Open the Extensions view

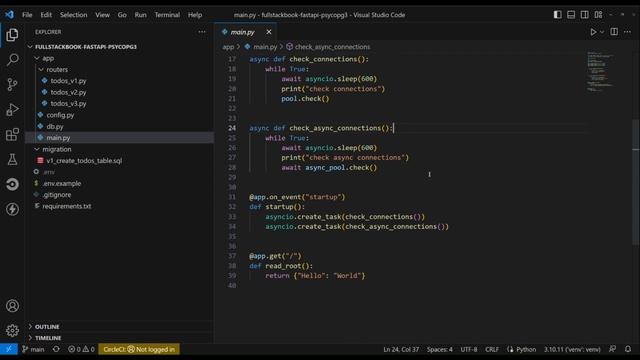point(12,134)
